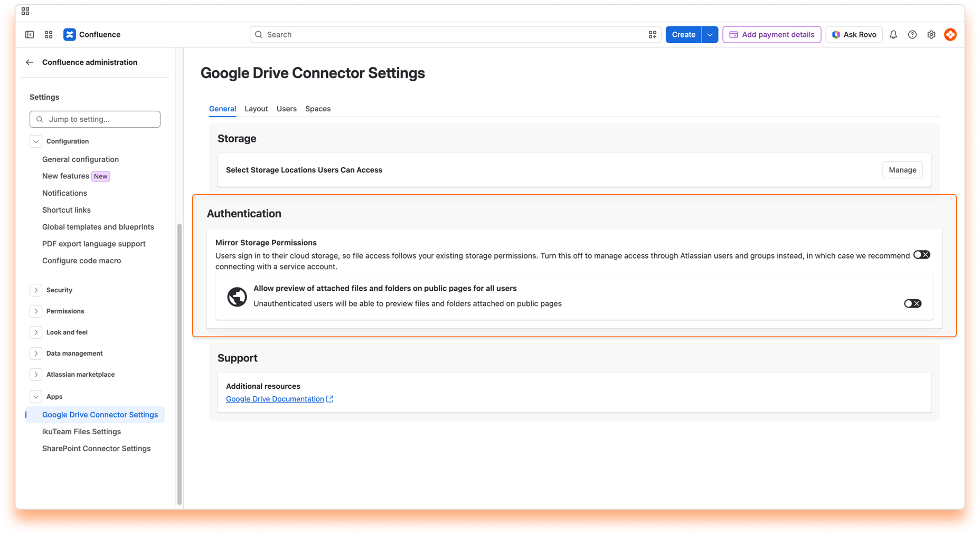Click the Jump to setting field
This screenshot has height=535, width=980.
point(95,119)
